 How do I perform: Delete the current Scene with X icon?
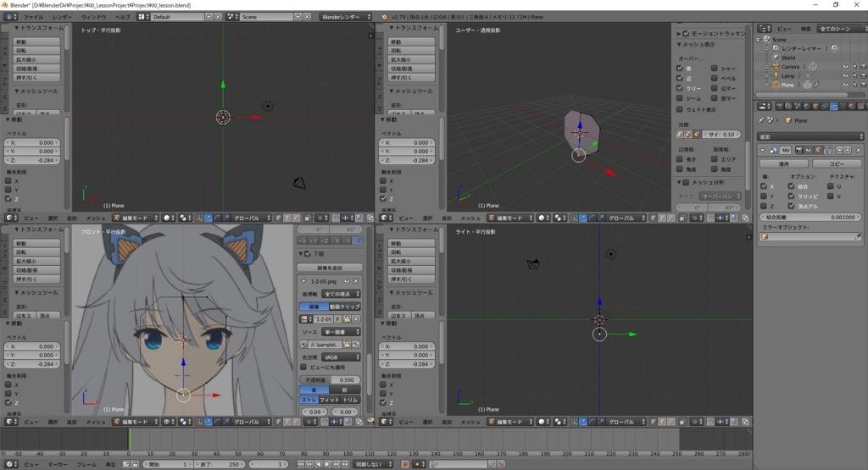point(307,17)
